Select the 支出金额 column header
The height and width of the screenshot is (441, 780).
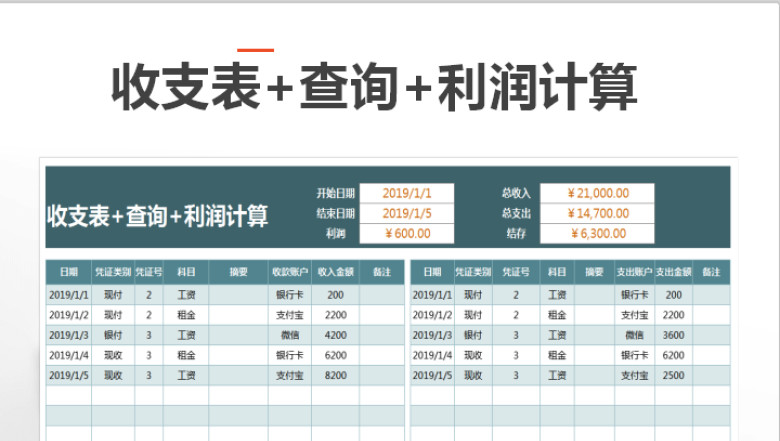[674, 272]
